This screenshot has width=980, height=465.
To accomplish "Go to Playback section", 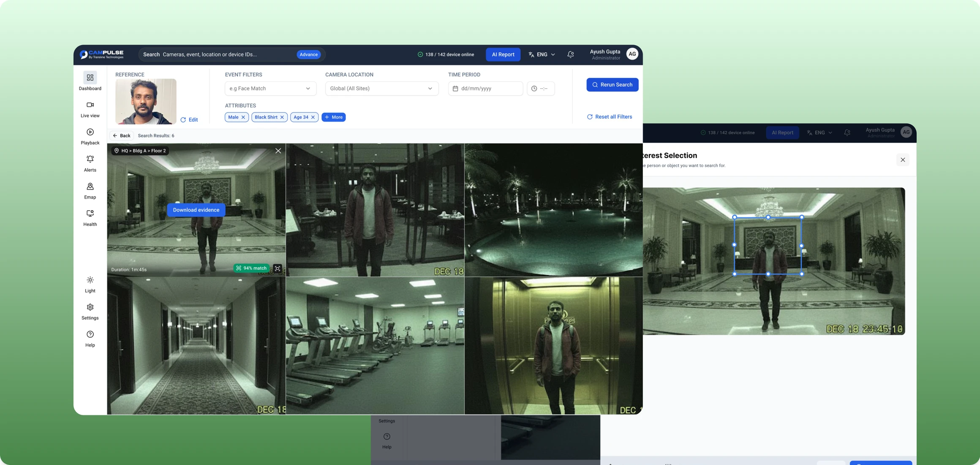I will 90,136.
